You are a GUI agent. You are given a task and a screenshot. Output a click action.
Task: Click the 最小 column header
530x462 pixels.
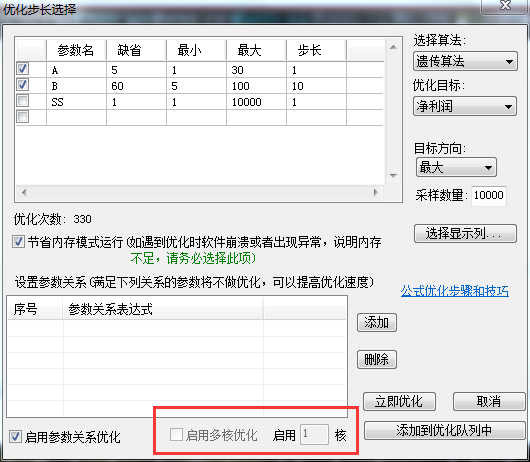click(196, 50)
